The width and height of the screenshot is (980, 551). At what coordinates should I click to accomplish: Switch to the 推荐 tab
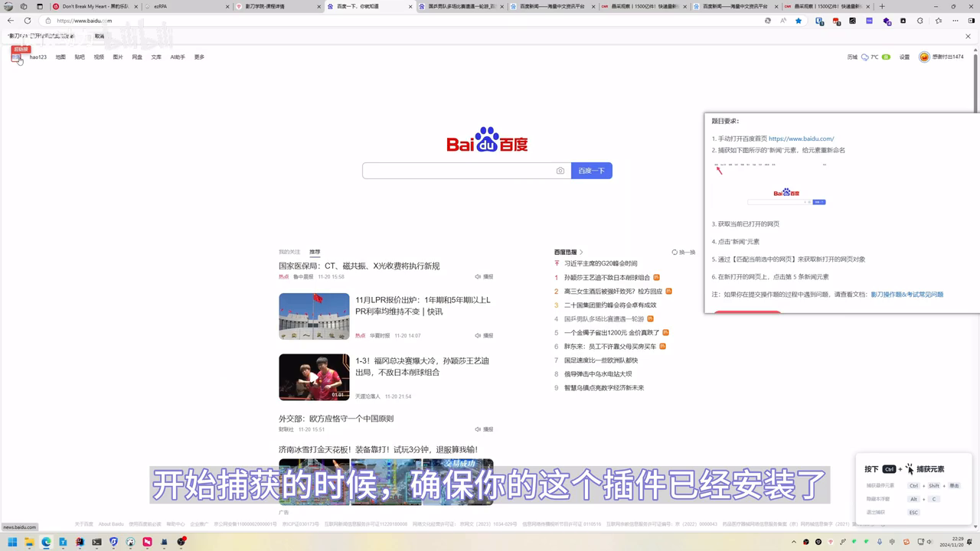pos(315,251)
